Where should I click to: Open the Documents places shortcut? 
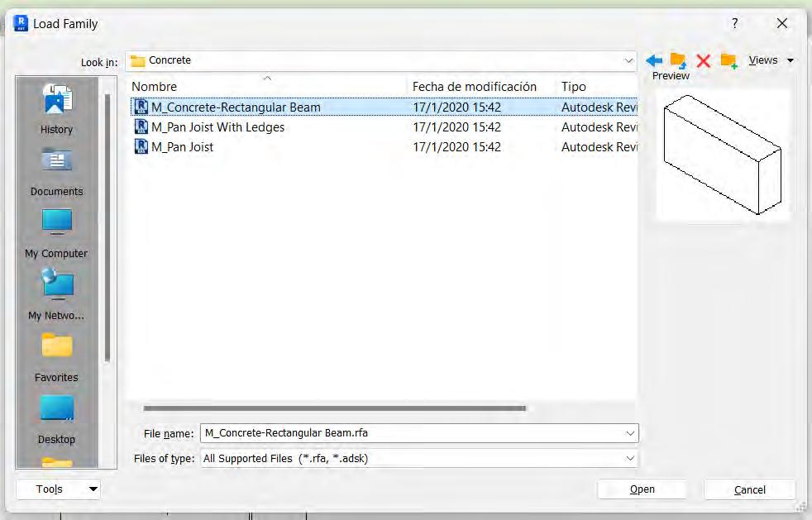pos(56,172)
